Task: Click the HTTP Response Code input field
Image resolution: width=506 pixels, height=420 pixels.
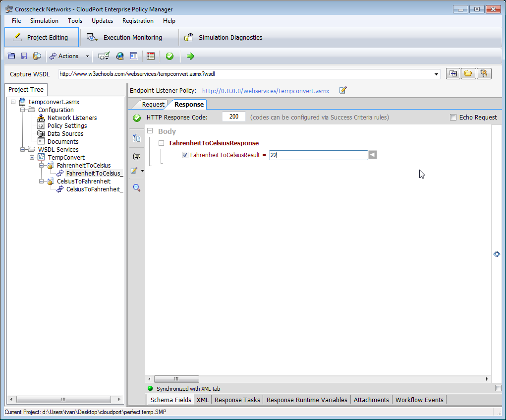Action: pyautogui.click(x=233, y=117)
